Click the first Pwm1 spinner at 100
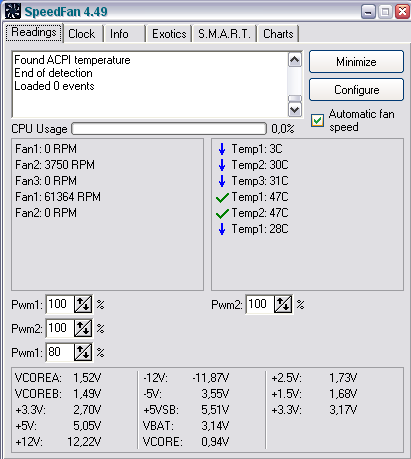This screenshot has height=459, width=411. (x=83, y=304)
